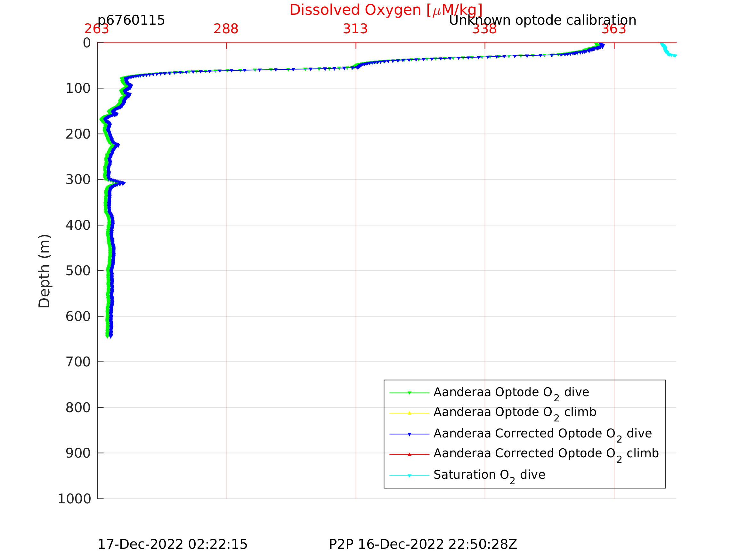Viewport: 747px width, 560px height.
Task: Click the depth tick label '0'
Action: (87, 43)
